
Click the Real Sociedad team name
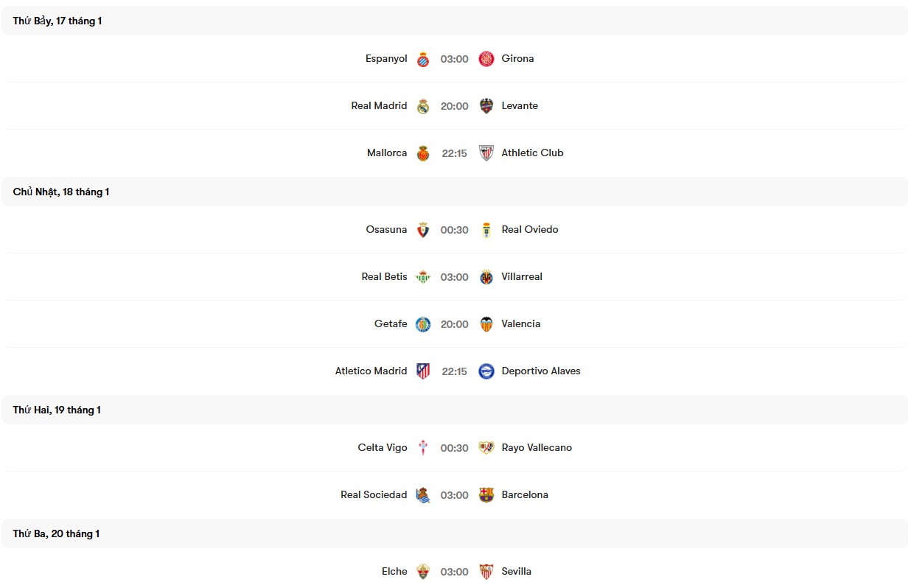point(374,494)
